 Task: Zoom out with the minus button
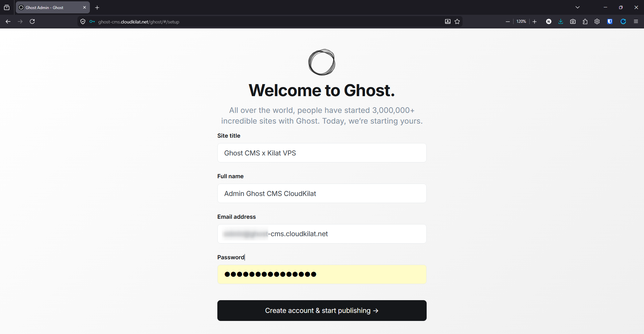pyautogui.click(x=508, y=21)
